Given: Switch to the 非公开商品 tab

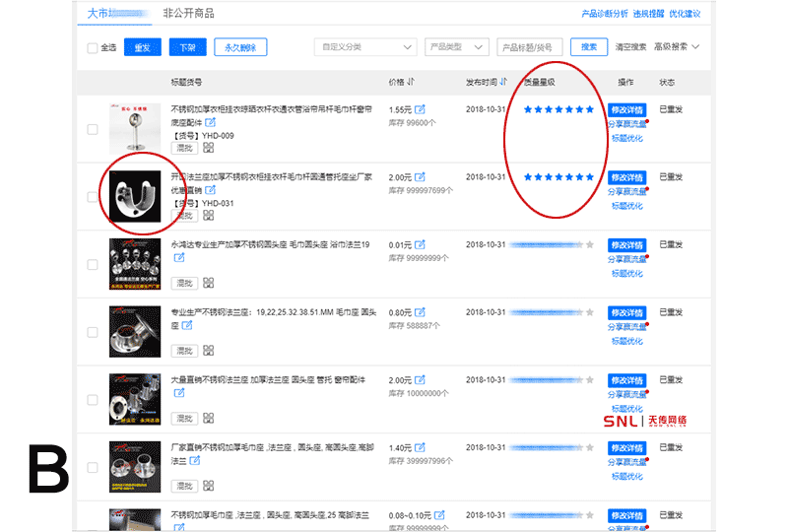Looking at the screenshot, I should pos(188,13).
